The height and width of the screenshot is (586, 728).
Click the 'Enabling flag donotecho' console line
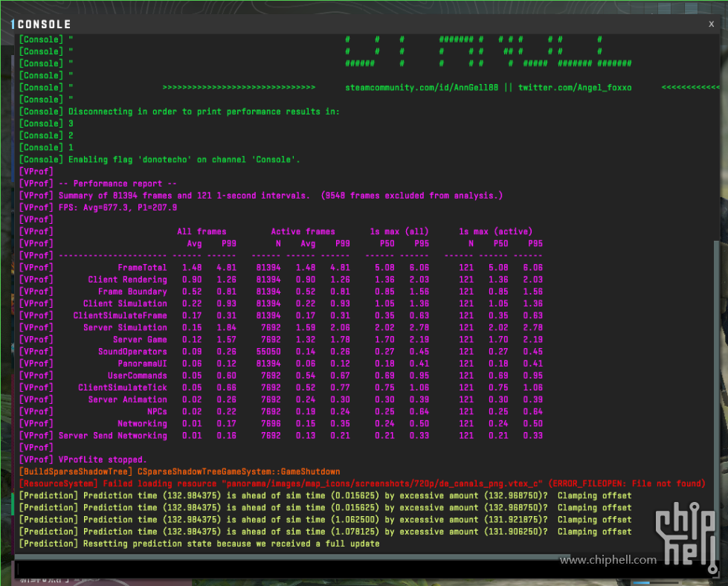(x=184, y=160)
